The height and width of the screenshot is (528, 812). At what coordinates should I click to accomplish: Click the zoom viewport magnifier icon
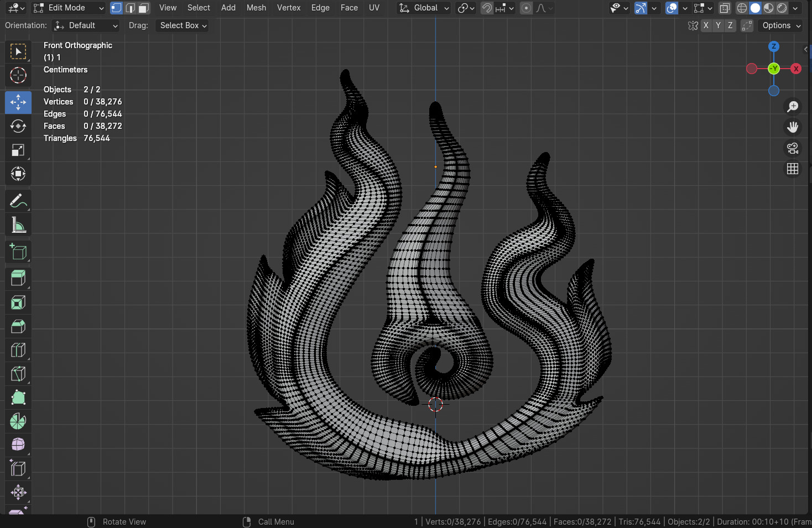tap(793, 106)
